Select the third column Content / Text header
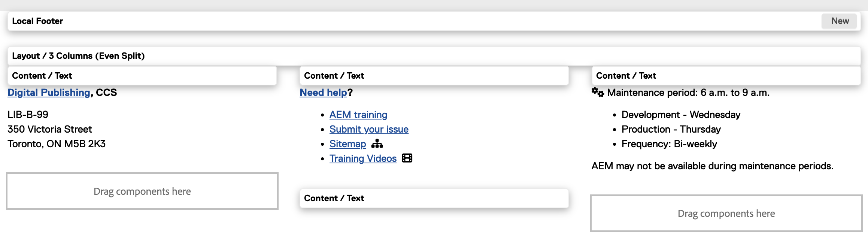The width and height of the screenshot is (868, 239). click(726, 76)
